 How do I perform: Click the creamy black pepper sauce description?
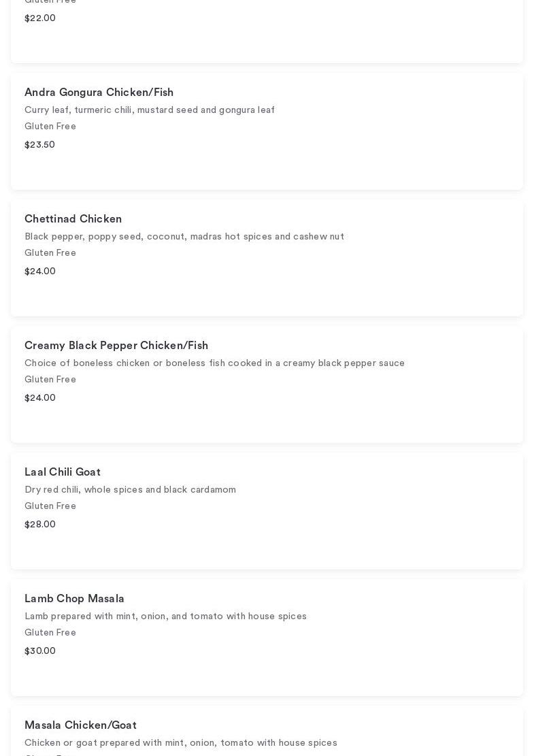coord(215,363)
